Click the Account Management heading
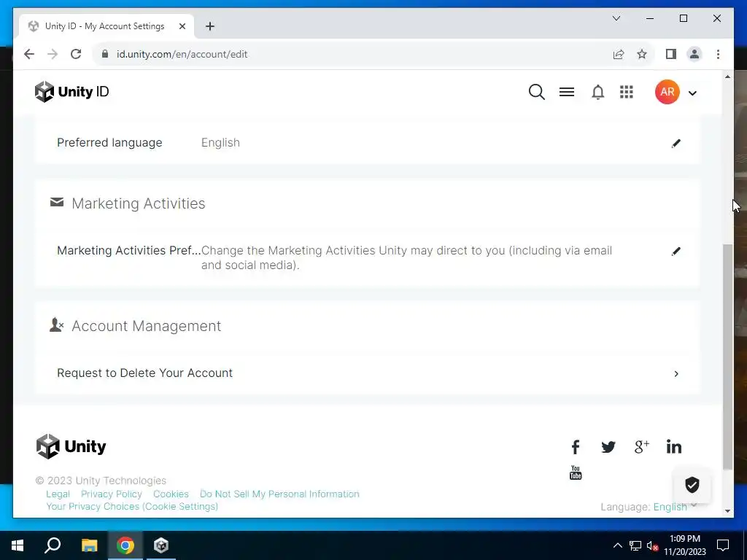747x560 pixels. click(146, 326)
